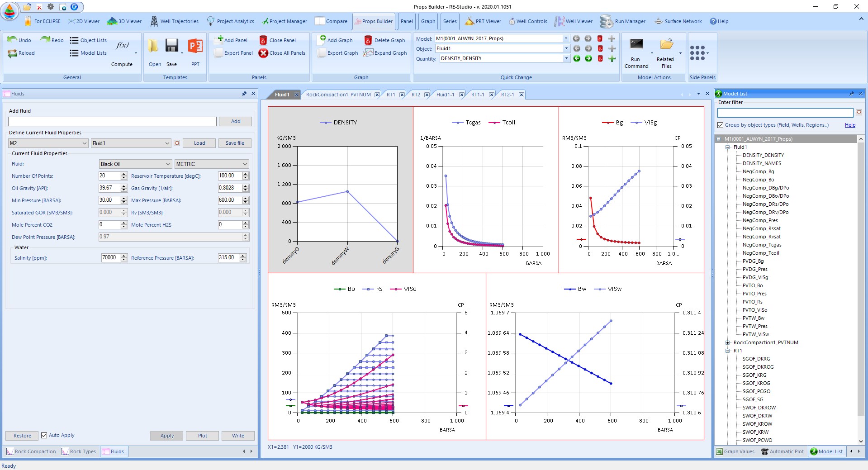This screenshot has width=868, height=470.
Task: Click the Redo icon
Action: pyautogui.click(x=45, y=40)
